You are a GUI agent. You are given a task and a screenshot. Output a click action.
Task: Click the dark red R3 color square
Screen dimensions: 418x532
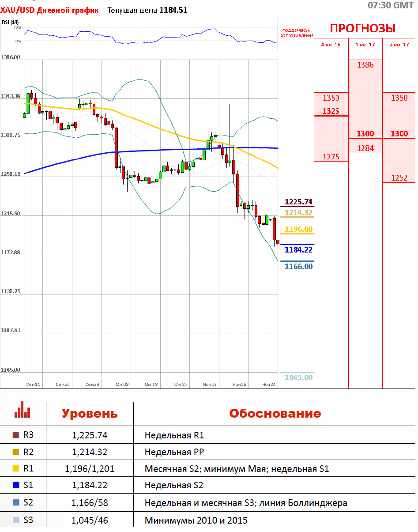(x=16, y=435)
